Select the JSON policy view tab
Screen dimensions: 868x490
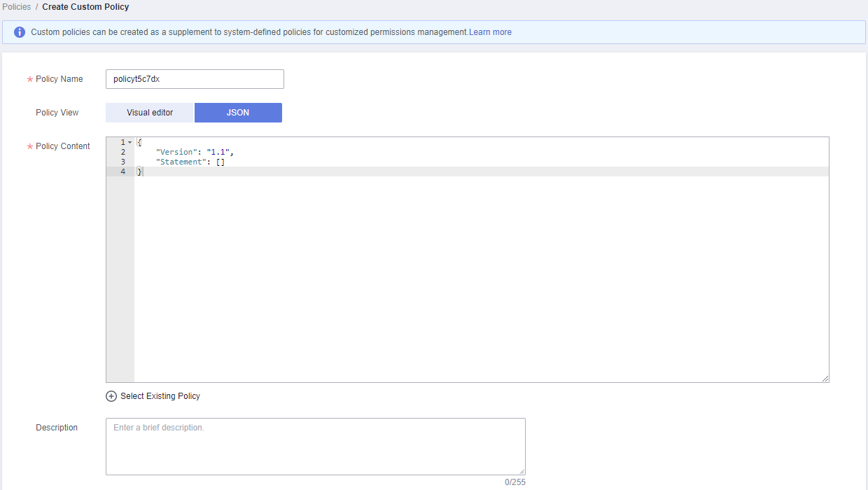coord(238,113)
